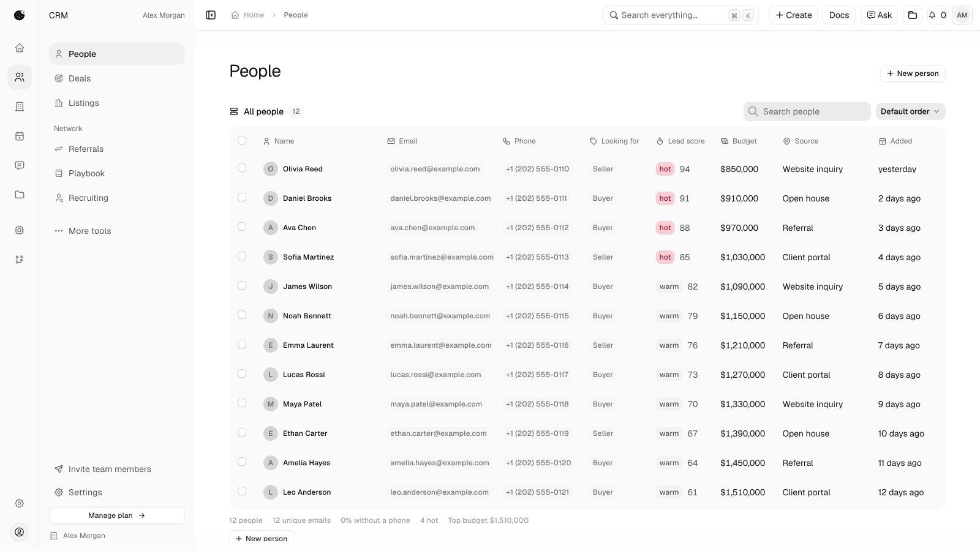Click the Manage plan button

117,515
